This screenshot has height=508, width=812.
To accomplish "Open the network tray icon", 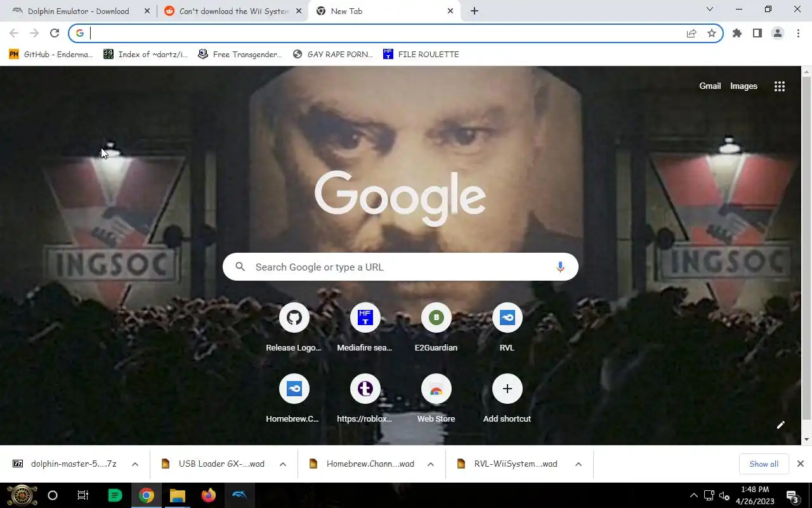I will 709,495.
